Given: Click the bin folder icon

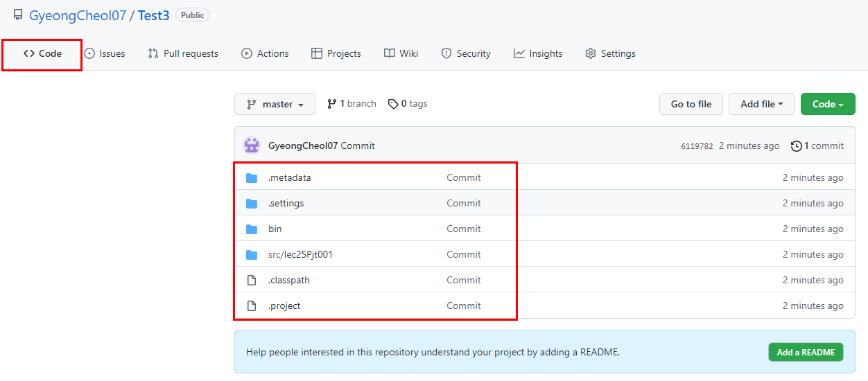Looking at the screenshot, I should [x=252, y=229].
